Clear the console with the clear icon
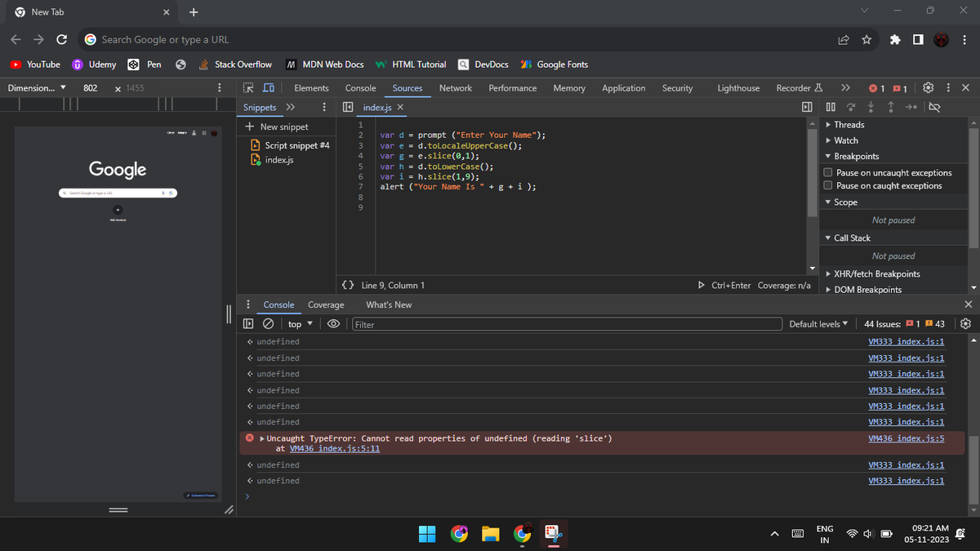This screenshot has height=551, width=980. 267,324
